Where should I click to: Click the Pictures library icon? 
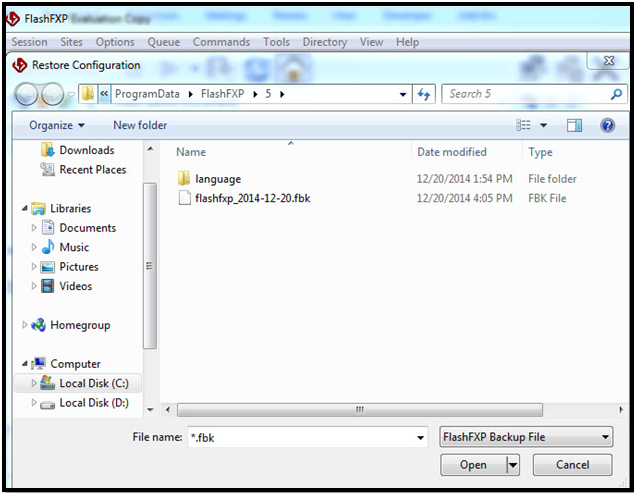[x=48, y=267]
